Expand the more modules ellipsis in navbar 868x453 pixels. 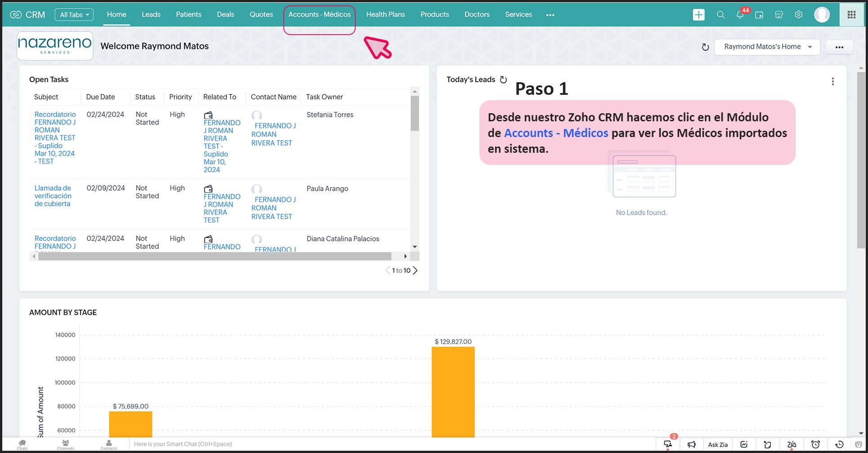(550, 15)
